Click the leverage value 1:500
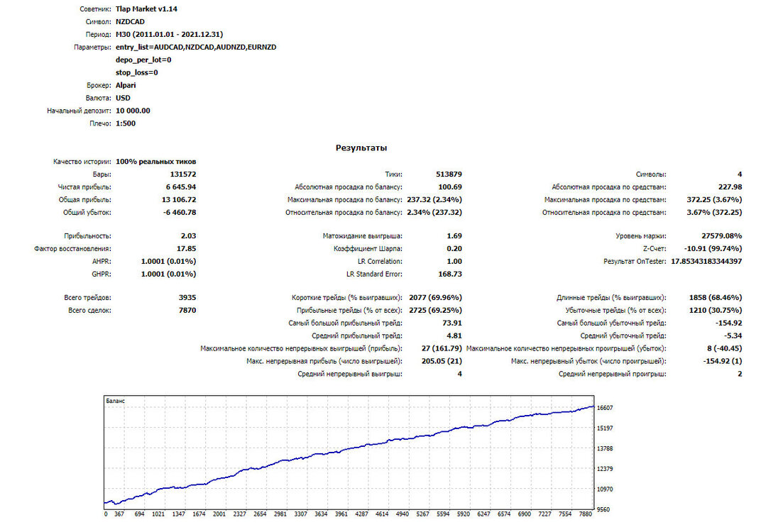 pyautogui.click(x=126, y=123)
